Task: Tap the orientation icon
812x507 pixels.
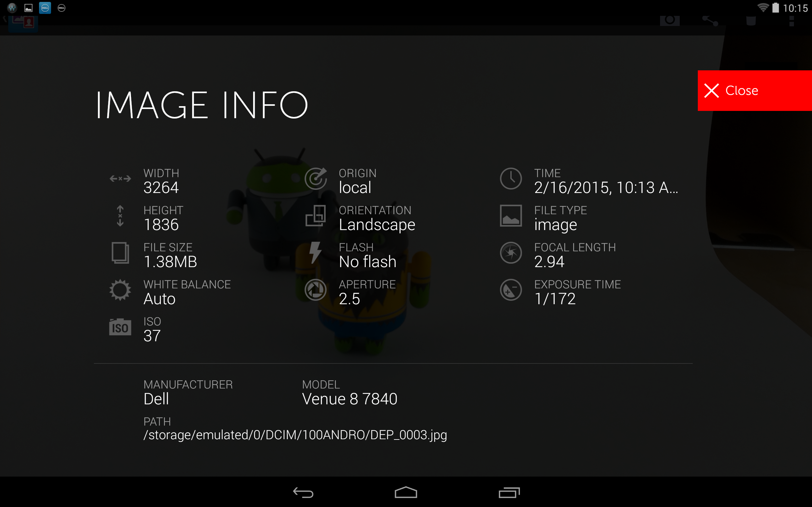Action: 315,215
